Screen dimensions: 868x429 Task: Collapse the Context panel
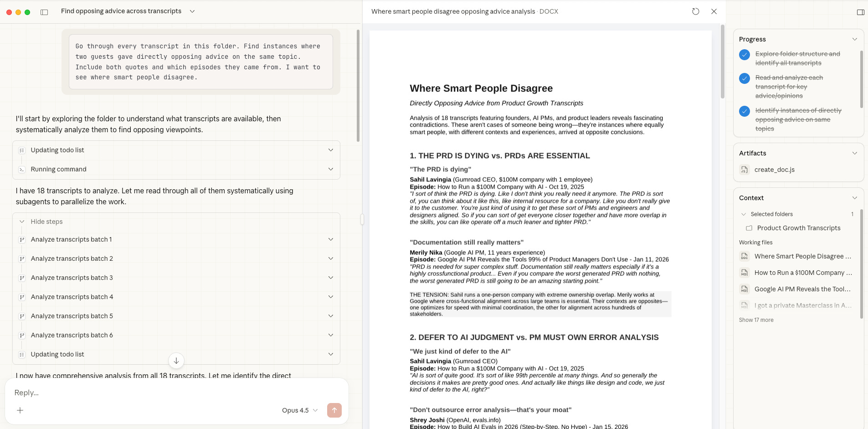coord(855,198)
